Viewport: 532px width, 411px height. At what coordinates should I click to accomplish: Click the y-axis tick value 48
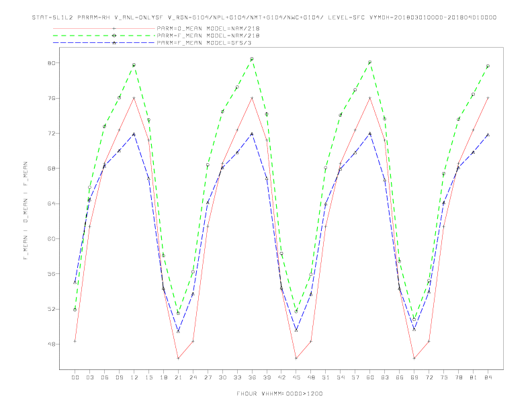click(51, 345)
